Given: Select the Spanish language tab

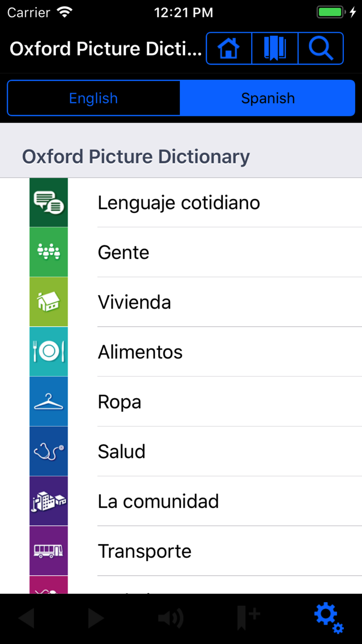Looking at the screenshot, I should (268, 98).
